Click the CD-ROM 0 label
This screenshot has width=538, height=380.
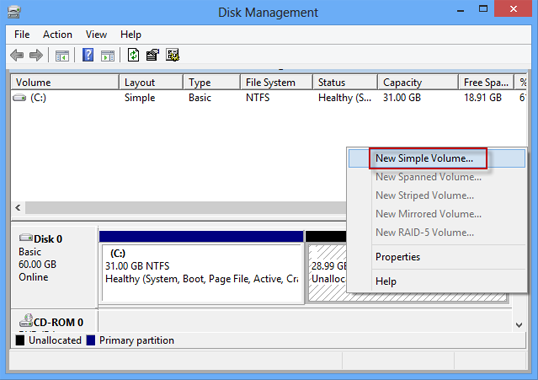click(x=58, y=322)
